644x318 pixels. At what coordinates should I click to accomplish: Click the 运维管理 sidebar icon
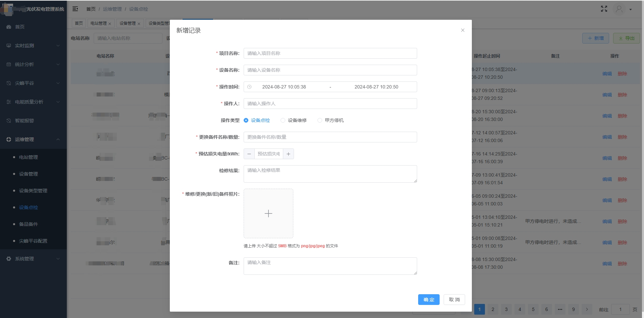9,139
